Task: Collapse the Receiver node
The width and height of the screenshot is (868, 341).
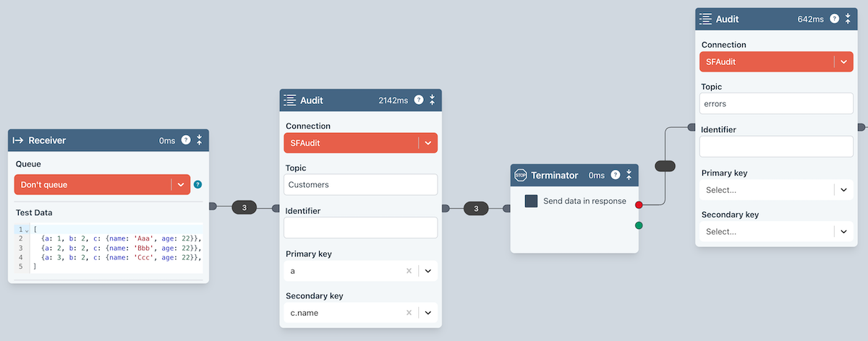Action: (199, 140)
